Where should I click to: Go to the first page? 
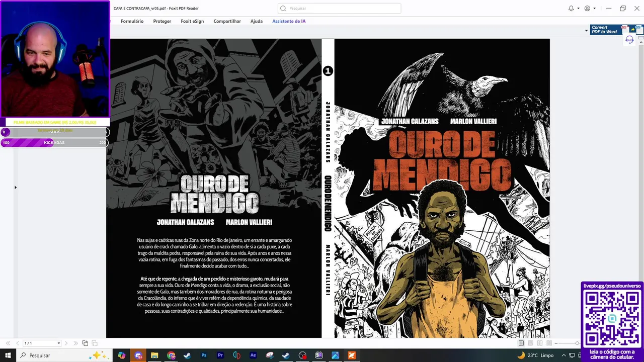tap(8, 343)
